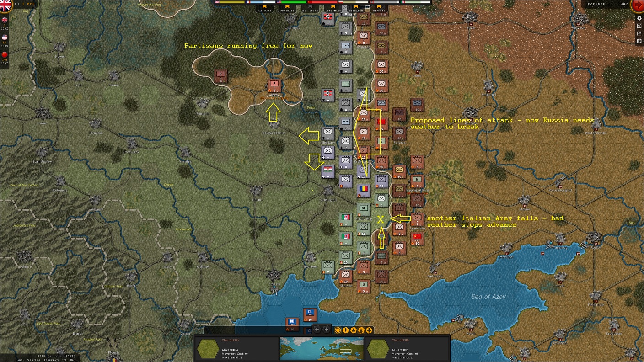The height and width of the screenshot is (362, 644).
Task: Click the UK strength bar in the top bar
Action: point(232,2)
